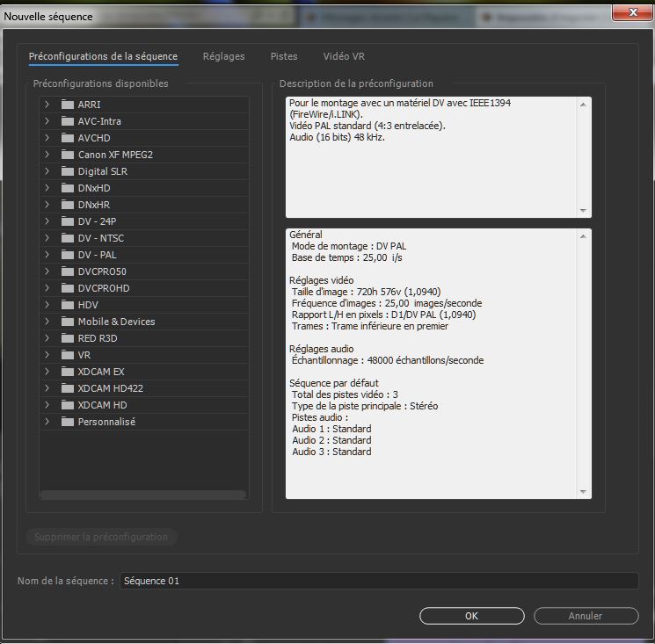The image size is (655, 644).
Task: Click the presets list horizontal scrollbar
Action: coord(142,495)
